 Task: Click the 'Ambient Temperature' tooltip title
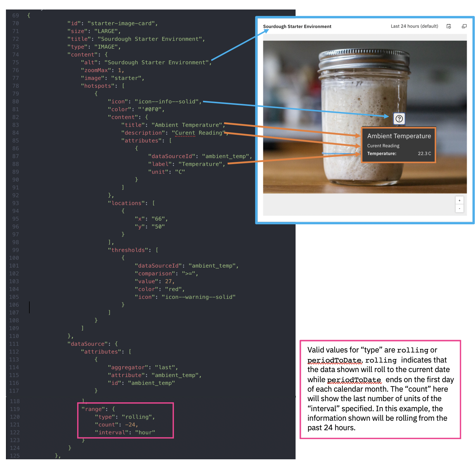(399, 136)
